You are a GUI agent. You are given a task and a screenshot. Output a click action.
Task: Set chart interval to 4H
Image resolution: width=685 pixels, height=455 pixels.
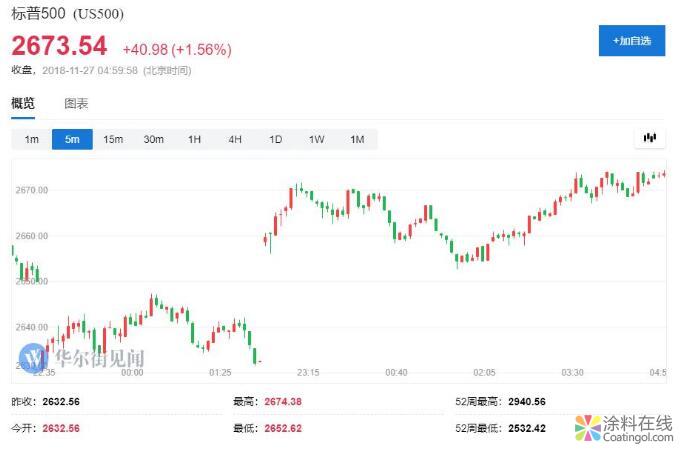(234, 140)
